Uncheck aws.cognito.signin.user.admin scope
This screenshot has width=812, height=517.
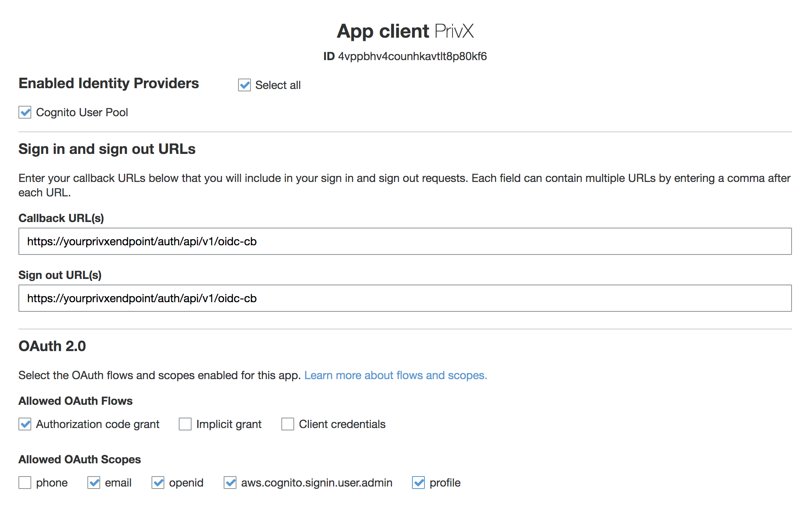(230, 483)
